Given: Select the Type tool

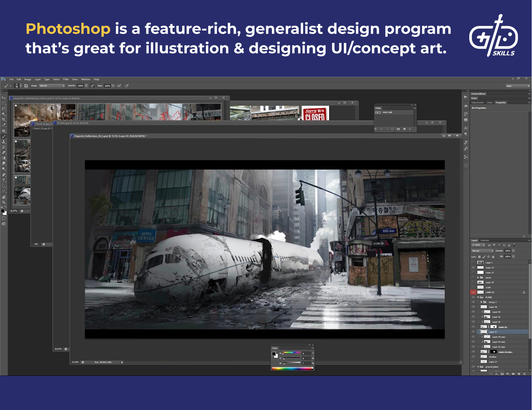Looking at the screenshot, I should [4, 180].
